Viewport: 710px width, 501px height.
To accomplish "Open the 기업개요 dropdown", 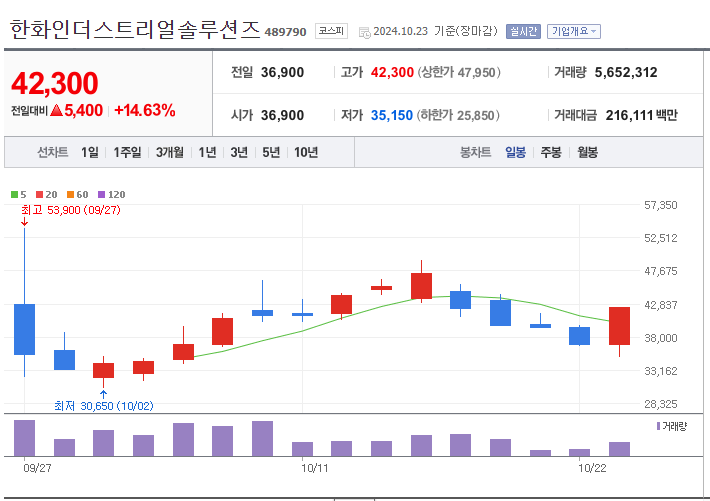I will click(574, 31).
